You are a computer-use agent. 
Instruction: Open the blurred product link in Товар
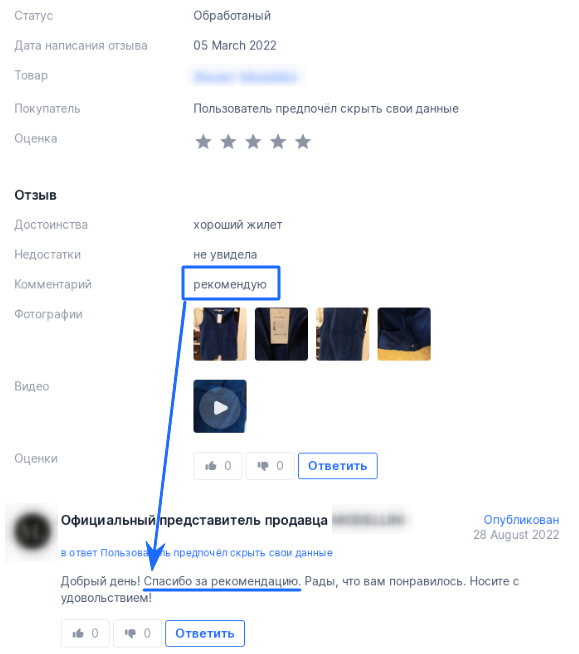point(246,77)
